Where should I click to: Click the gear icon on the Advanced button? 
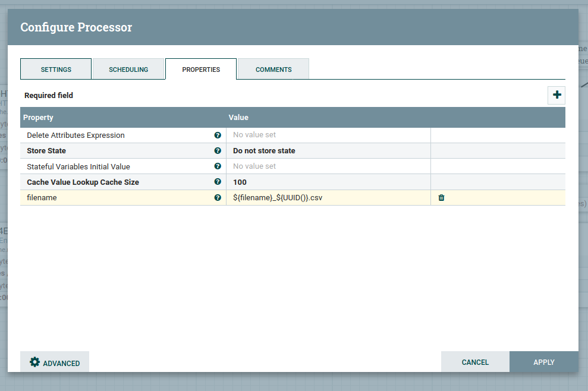pyautogui.click(x=34, y=362)
